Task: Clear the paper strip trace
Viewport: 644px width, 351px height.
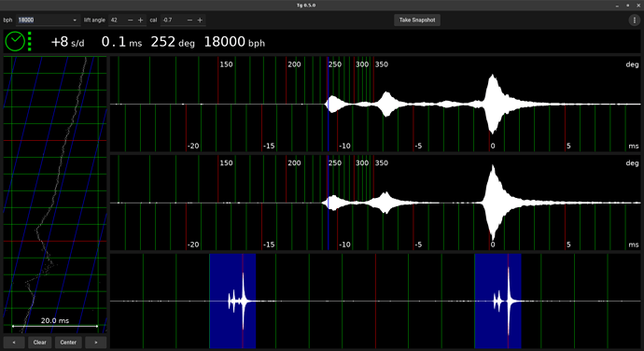Action: 40,343
